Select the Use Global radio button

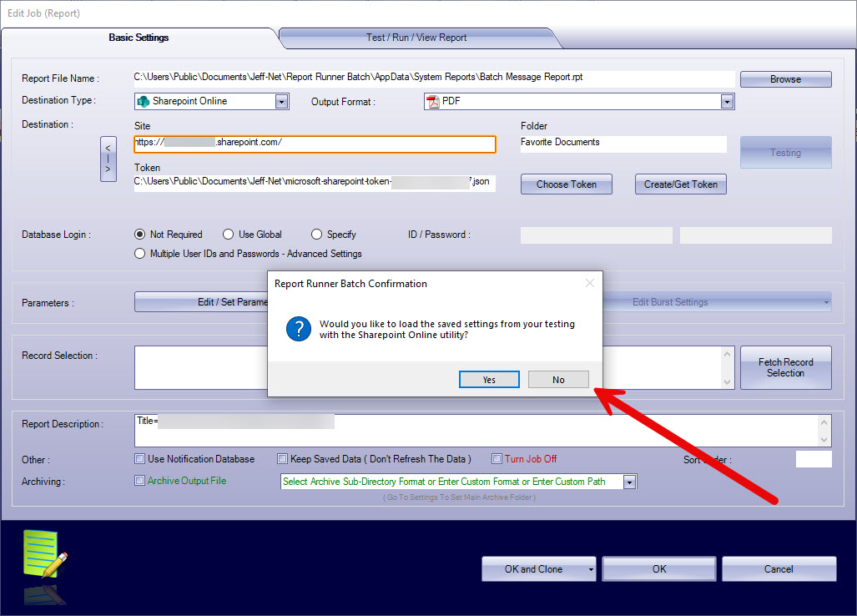[229, 235]
